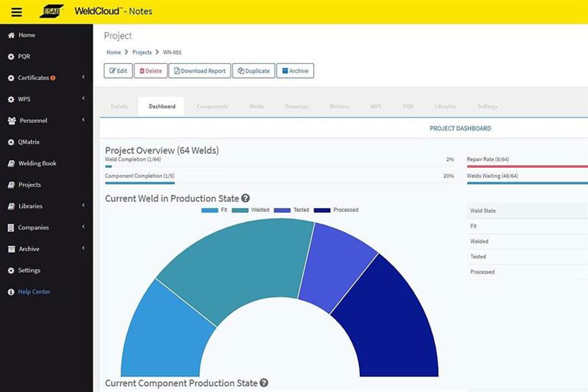Expand the WPS submenu chevron in sidebar
588x392 pixels.
(83, 98)
